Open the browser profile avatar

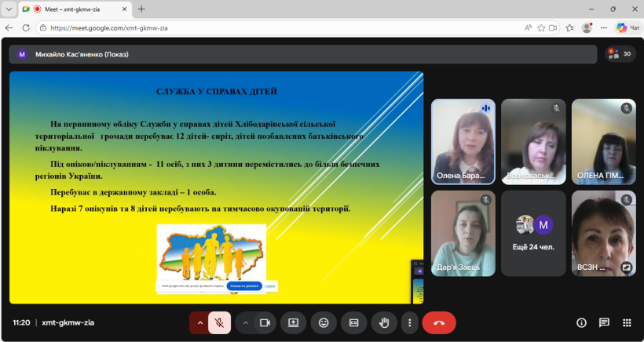[587, 28]
